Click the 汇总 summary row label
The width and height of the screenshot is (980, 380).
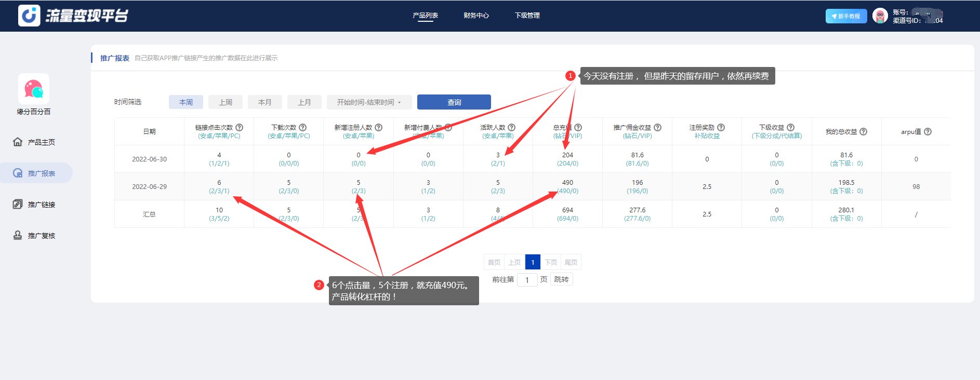pos(150,214)
